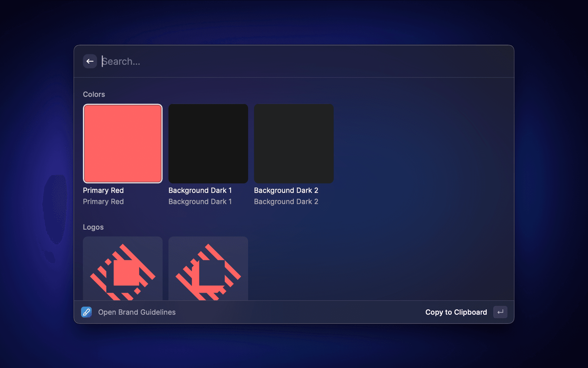
Task: Click the Background Dark 2 subtitle text
Action: coord(286,202)
